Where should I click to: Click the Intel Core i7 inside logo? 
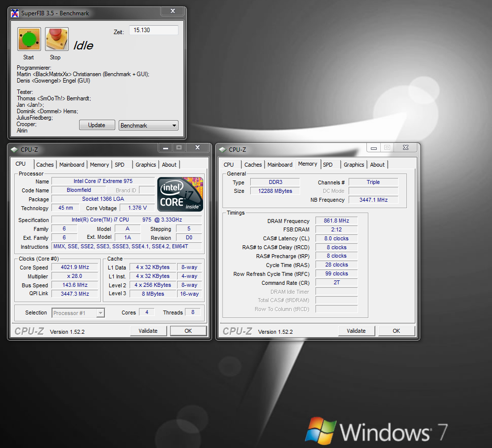[180, 194]
